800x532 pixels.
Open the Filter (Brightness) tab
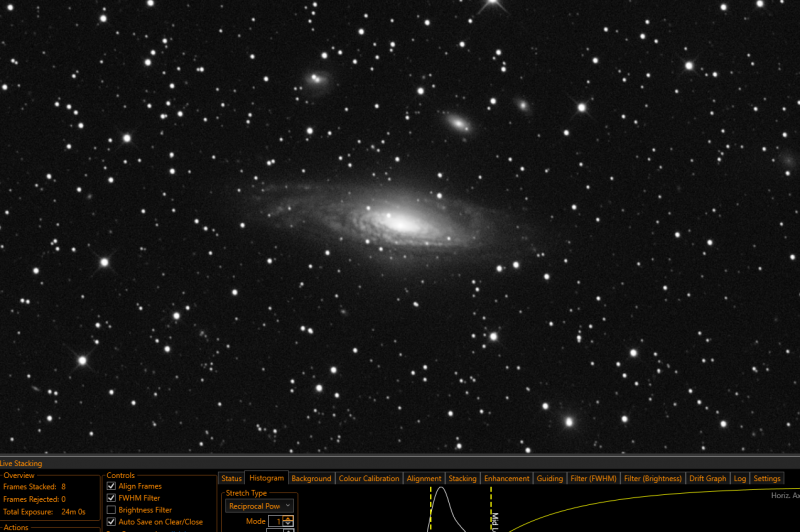653,478
